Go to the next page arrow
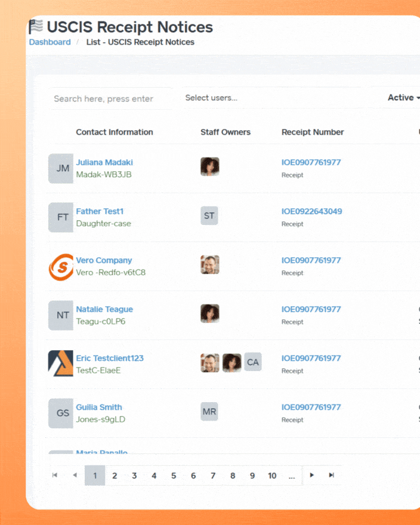 click(x=311, y=475)
